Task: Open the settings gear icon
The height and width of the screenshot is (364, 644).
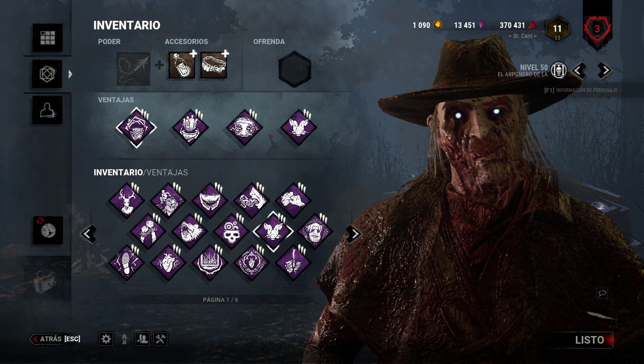Action: [106, 339]
